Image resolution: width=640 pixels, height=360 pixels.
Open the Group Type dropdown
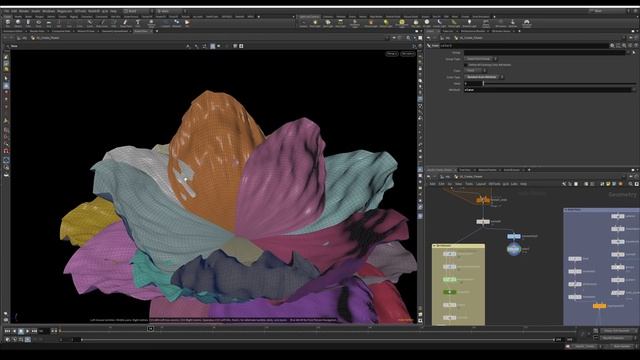pos(480,59)
